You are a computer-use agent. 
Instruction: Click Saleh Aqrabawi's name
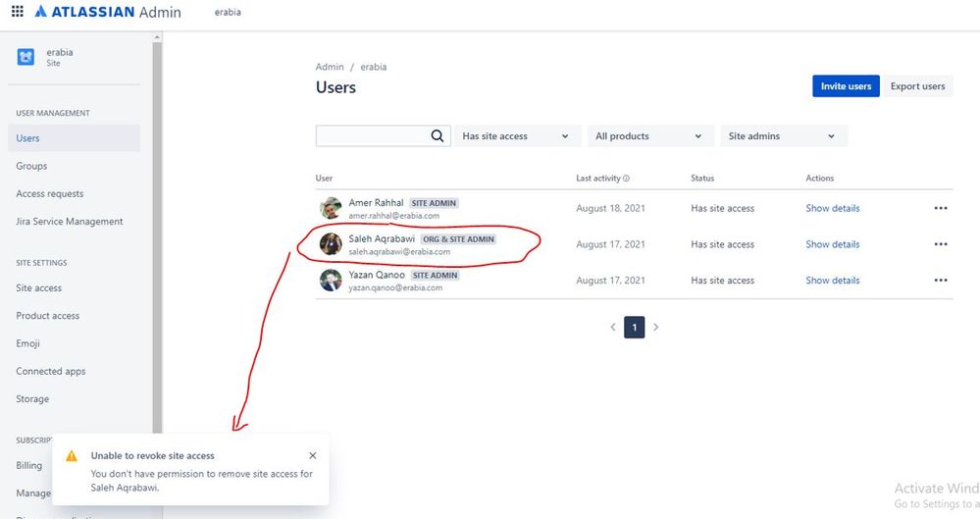pos(382,238)
